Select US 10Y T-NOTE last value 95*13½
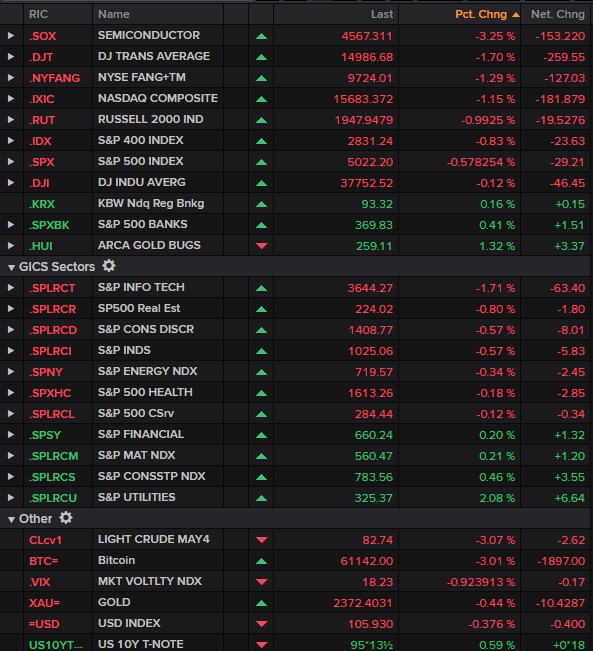The image size is (593, 651). point(371,645)
